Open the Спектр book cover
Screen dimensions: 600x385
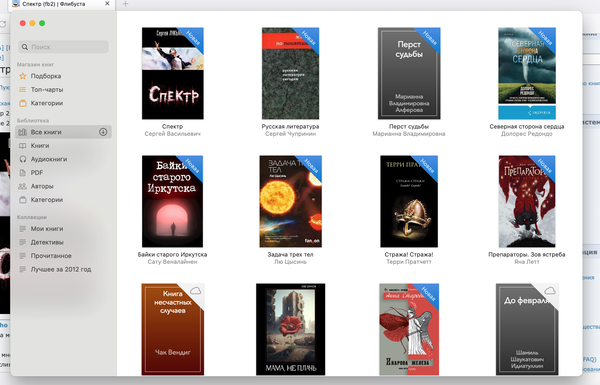pyautogui.click(x=173, y=73)
